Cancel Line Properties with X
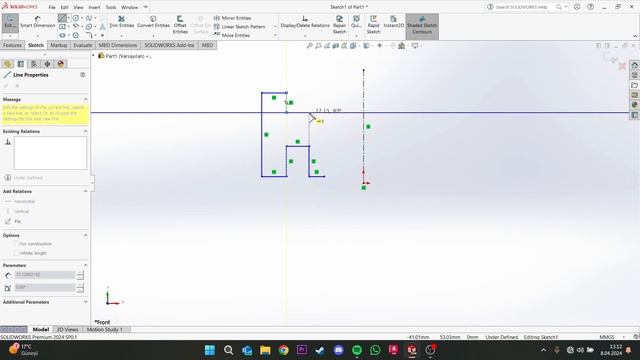This screenshot has height=360, width=640. [x=17, y=86]
